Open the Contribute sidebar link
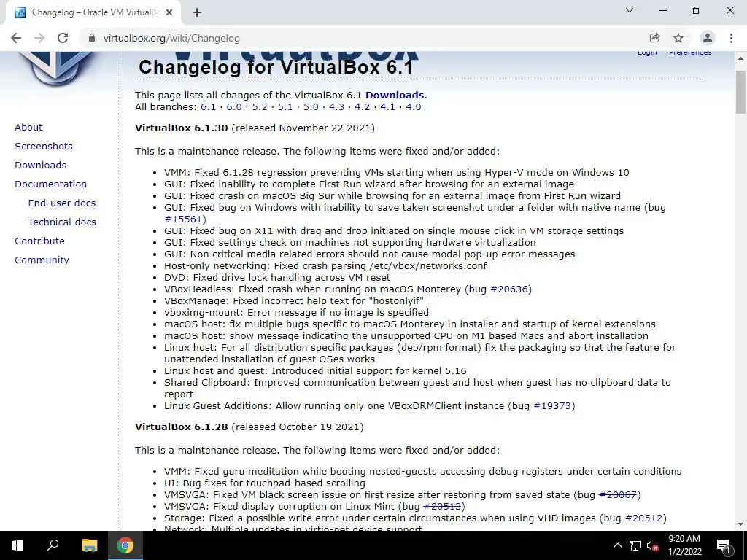 pos(39,241)
